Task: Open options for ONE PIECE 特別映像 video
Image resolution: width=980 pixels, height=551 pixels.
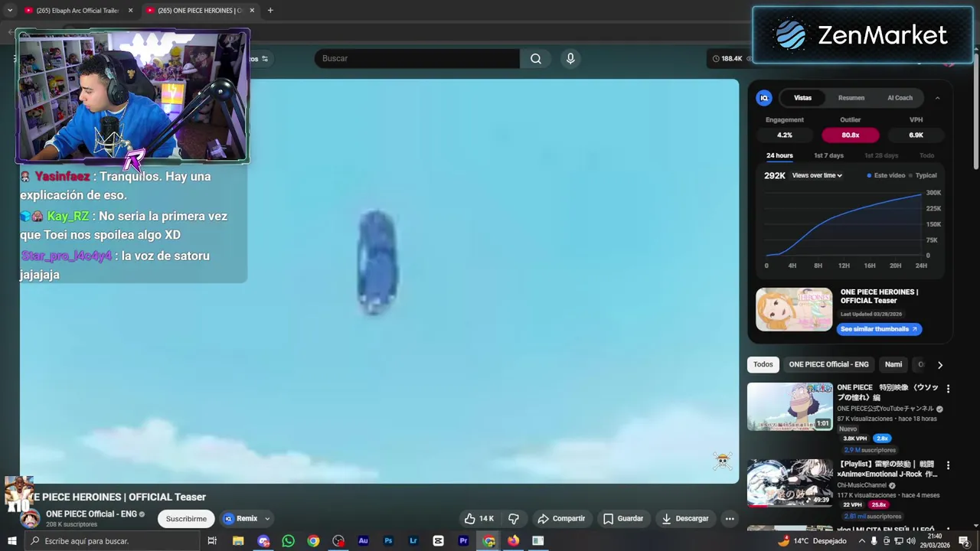Action: pos(948,389)
